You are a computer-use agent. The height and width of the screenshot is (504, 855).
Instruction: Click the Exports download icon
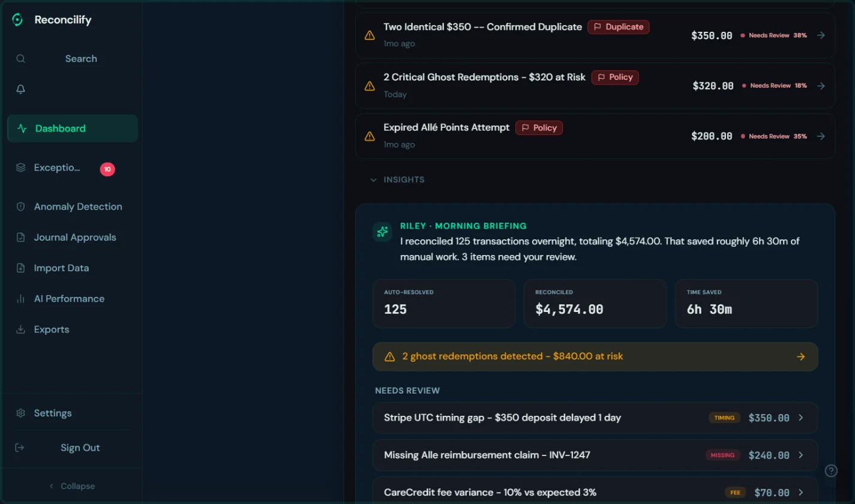click(20, 329)
